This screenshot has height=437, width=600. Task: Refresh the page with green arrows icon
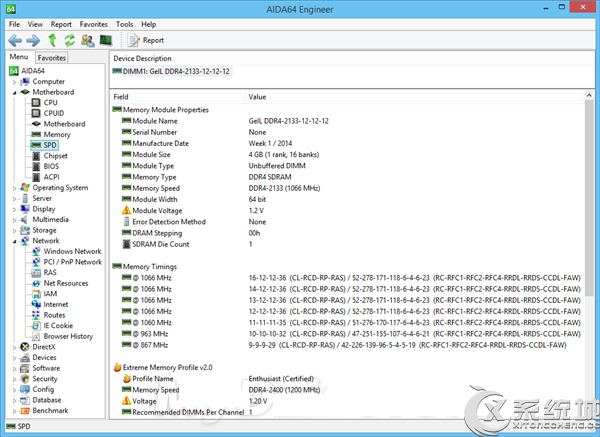coord(70,40)
